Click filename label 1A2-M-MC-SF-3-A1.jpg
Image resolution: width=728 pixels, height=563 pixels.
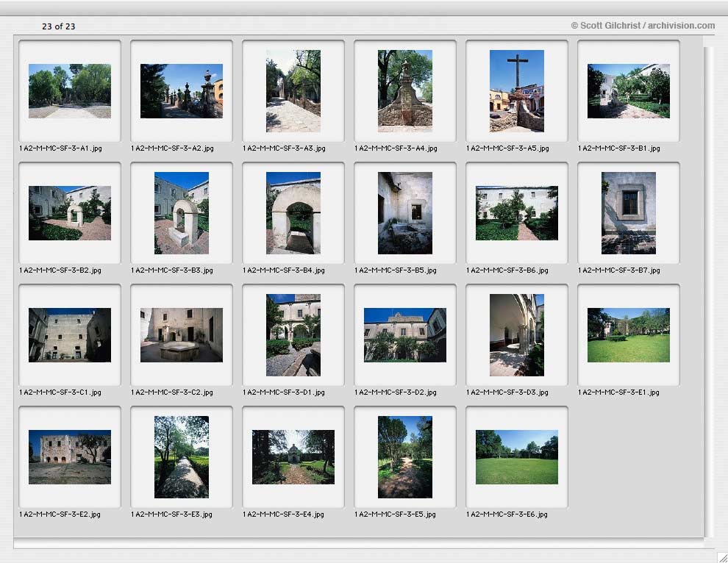pyautogui.click(x=60, y=148)
